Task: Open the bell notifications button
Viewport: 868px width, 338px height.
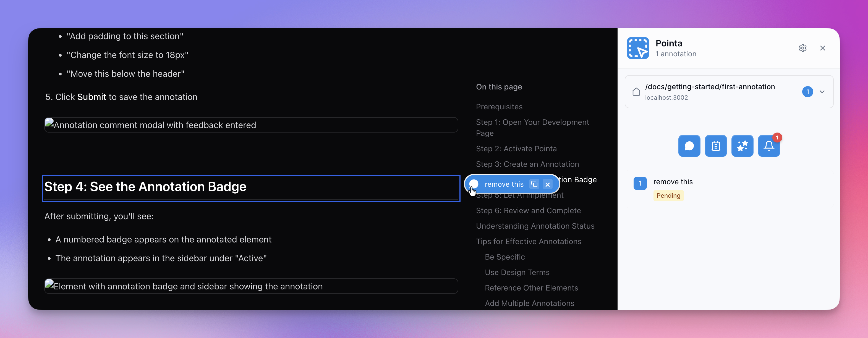Action: pyautogui.click(x=768, y=146)
